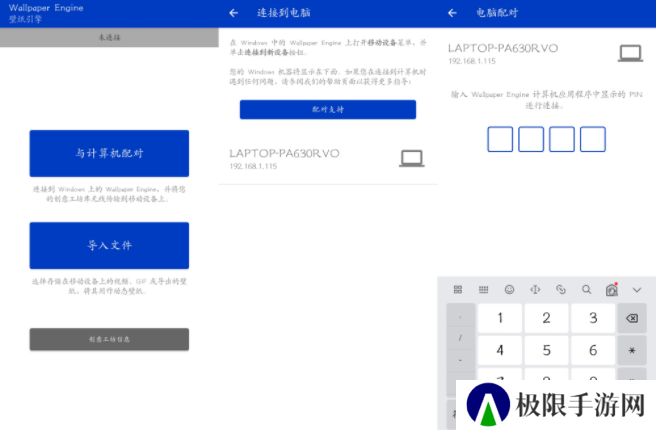Click LAPTOP-PA630RVO name on the 电脑配对 screen

click(503, 48)
